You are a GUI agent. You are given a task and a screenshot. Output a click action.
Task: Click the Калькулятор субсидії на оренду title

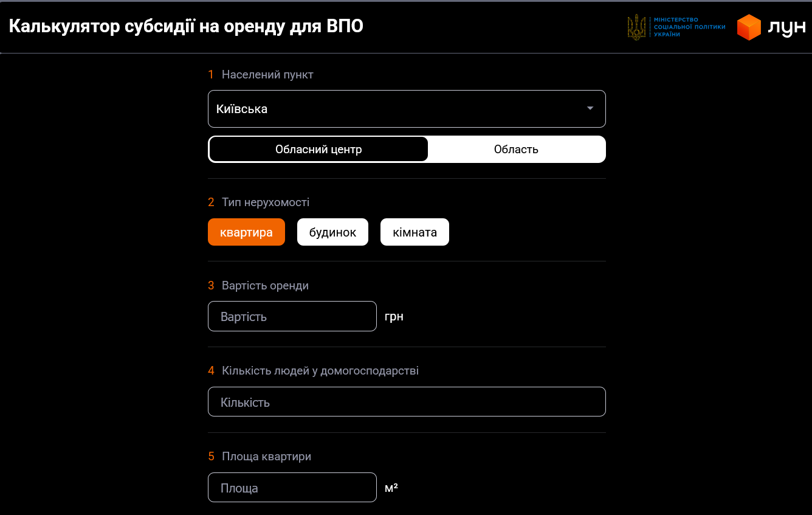coord(186,27)
